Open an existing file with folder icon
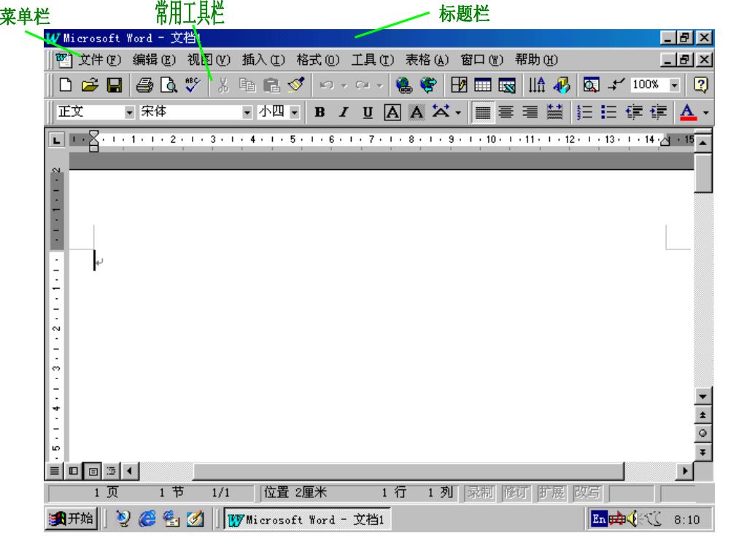Viewport: 747px width, 560px height. pyautogui.click(x=90, y=85)
